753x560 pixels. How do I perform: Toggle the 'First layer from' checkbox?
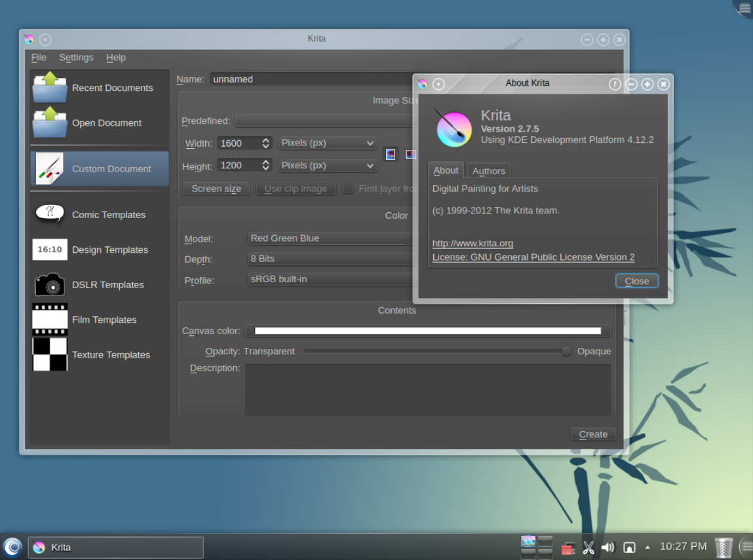point(348,189)
